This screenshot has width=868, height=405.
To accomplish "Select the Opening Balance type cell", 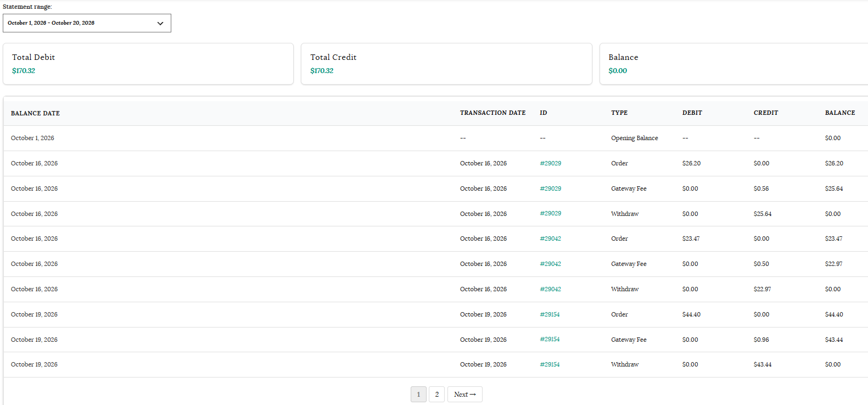I will point(635,138).
